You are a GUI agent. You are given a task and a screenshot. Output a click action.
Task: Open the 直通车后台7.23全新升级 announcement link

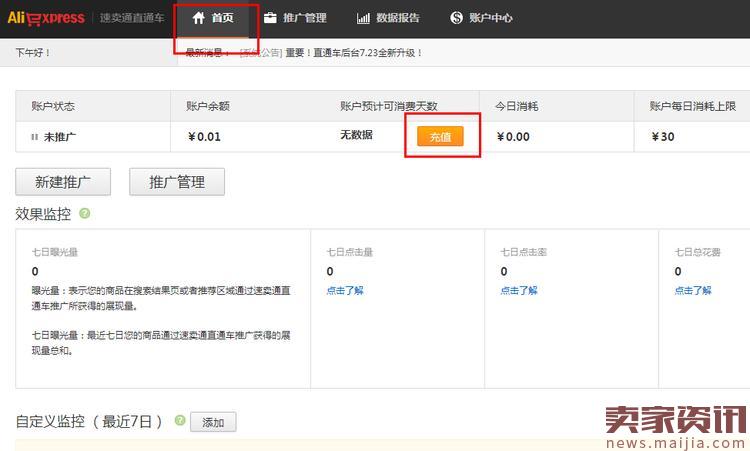point(354,53)
